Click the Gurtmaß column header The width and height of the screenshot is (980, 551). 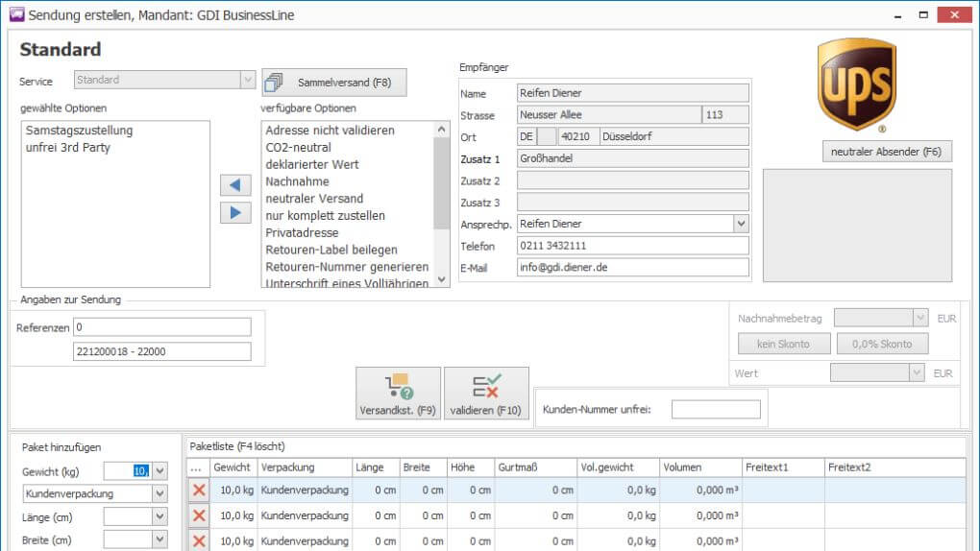535,467
